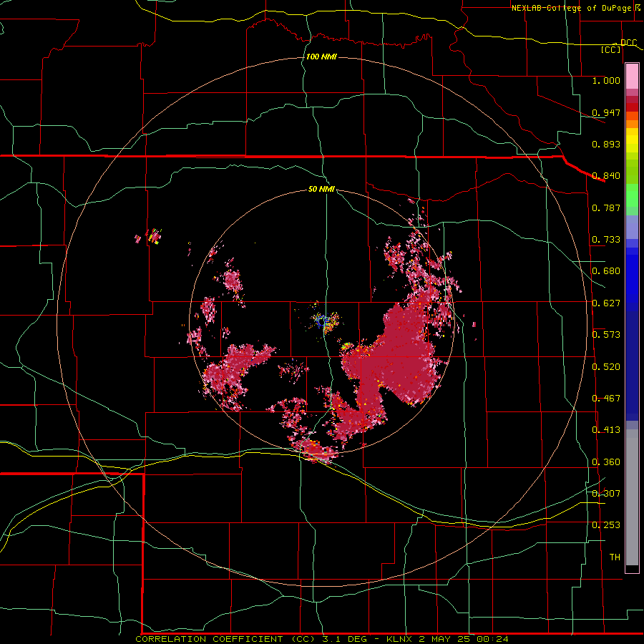Click the NEXLAB-College of DuPage credit text

[x=571, y=8]
